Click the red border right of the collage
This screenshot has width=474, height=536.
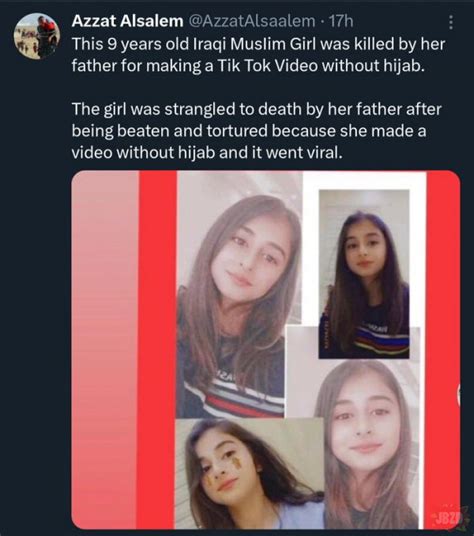click(x=443, y=349)
